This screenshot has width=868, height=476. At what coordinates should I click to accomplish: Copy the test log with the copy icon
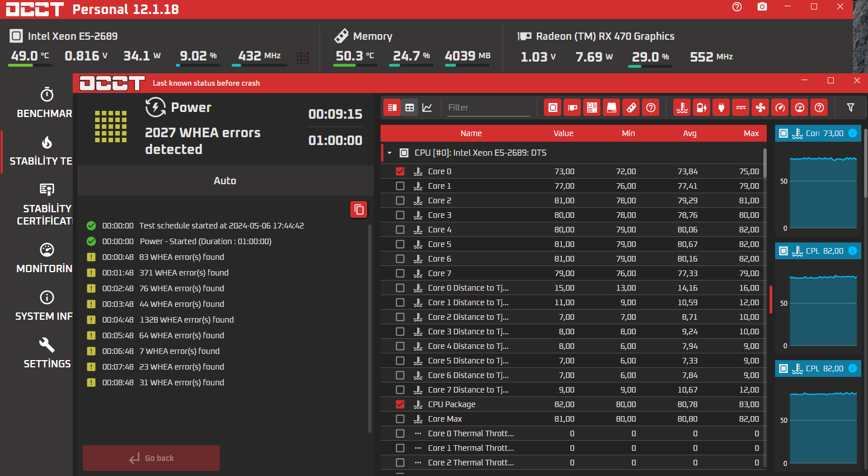(359, 209)
